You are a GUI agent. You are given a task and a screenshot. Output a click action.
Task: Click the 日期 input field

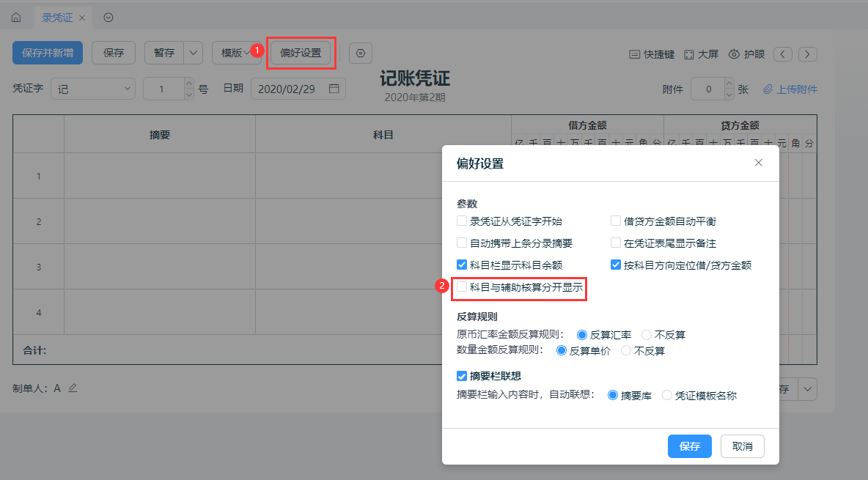[298, 89]
